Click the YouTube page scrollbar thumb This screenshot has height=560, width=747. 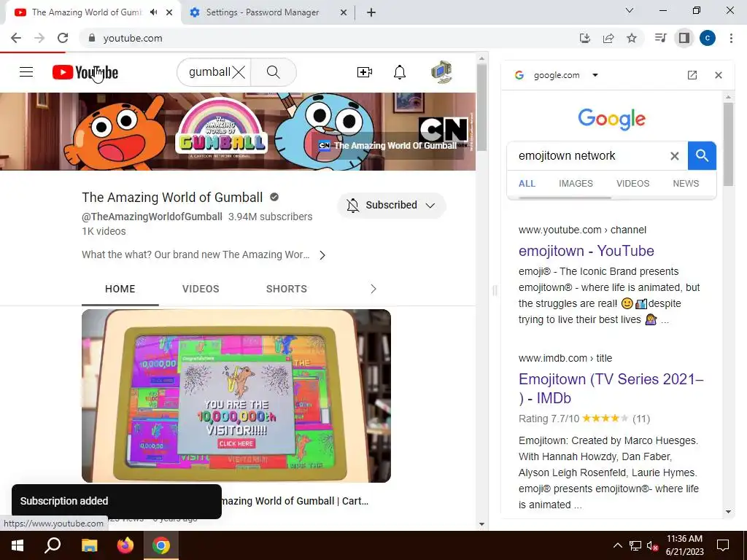(481, 107)
